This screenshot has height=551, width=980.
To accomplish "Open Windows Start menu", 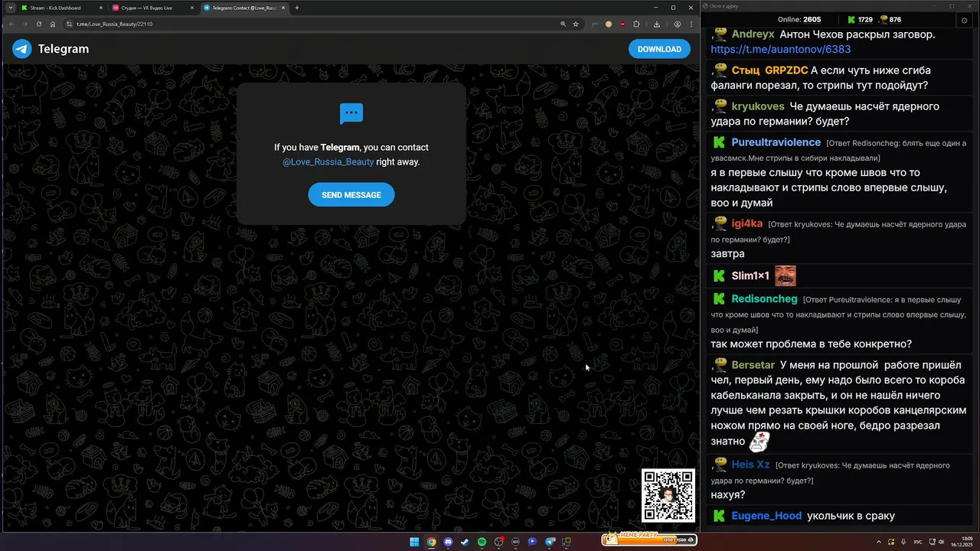I will [414, 542].
